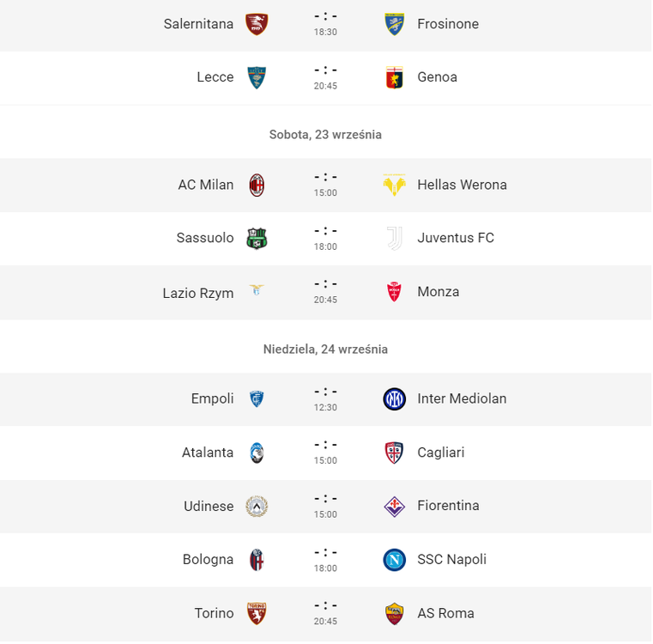Image resolution: width=653 pixels, height=644 pixels.
Task: Click the Salernitana club crest
Action: pyautogui.click(x=257, y=24)
